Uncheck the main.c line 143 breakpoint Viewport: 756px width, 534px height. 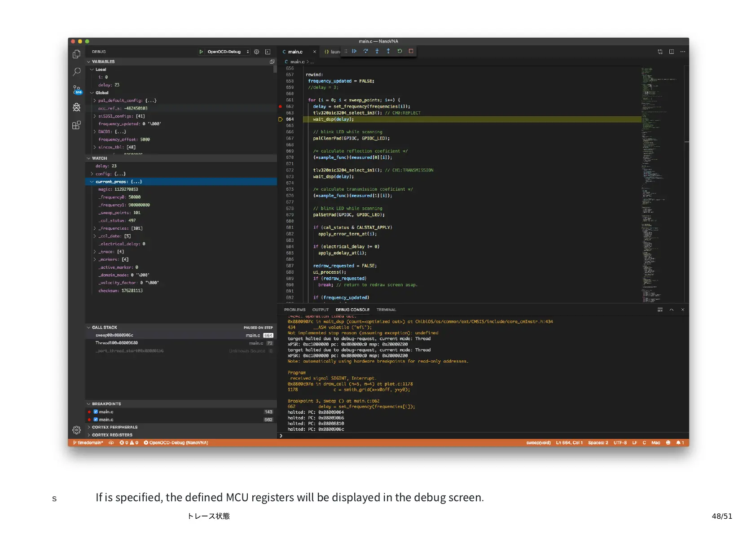(96, 412)
